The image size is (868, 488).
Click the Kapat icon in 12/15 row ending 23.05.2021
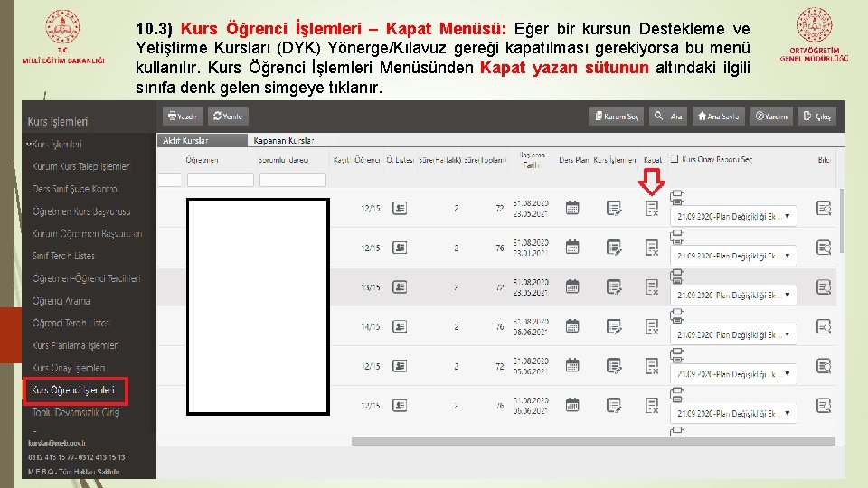tap(652, 208)
